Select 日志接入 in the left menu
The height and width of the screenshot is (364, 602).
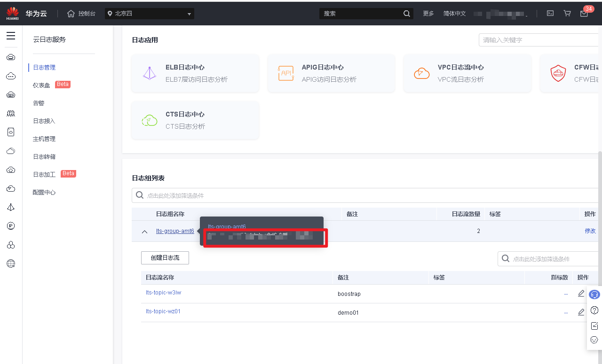(44, 121)
